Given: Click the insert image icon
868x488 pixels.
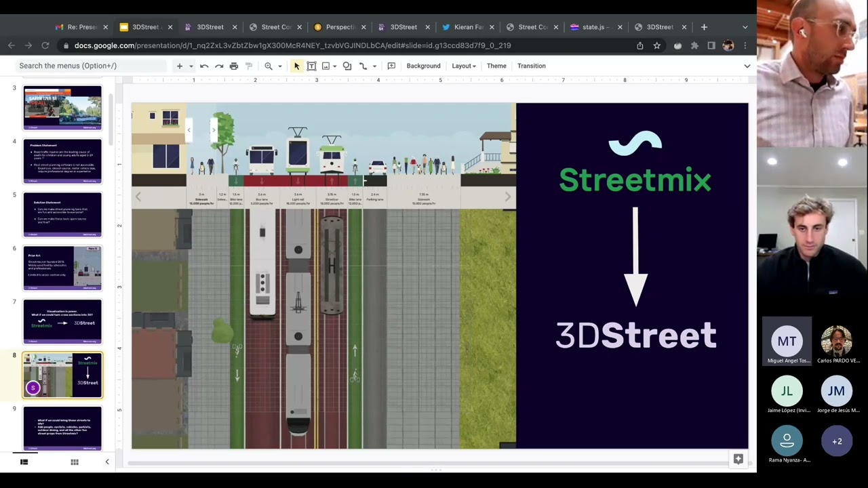Looking at the screenshot, I should point(326,66).
